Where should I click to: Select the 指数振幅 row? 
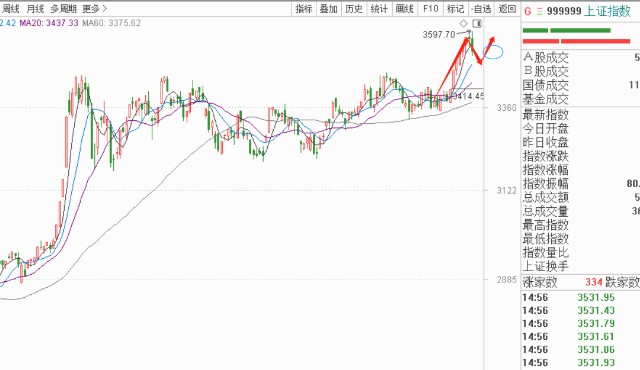(581, 184)
